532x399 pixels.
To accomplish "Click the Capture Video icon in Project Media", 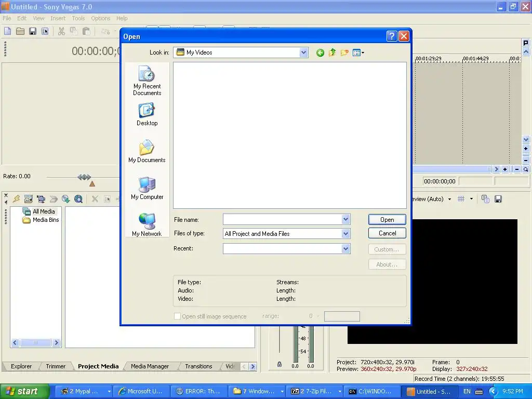I will pyautogui.click(x=41, y=199).
